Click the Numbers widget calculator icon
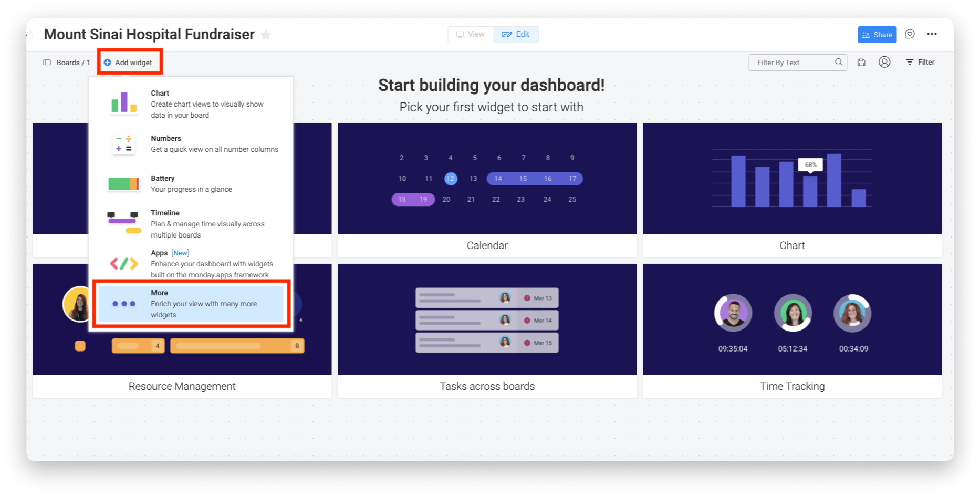 [124, 144]
